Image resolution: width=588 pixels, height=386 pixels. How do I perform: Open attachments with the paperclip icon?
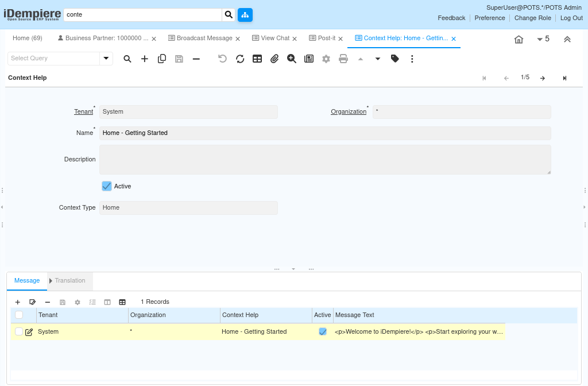(x=274, y=59)
